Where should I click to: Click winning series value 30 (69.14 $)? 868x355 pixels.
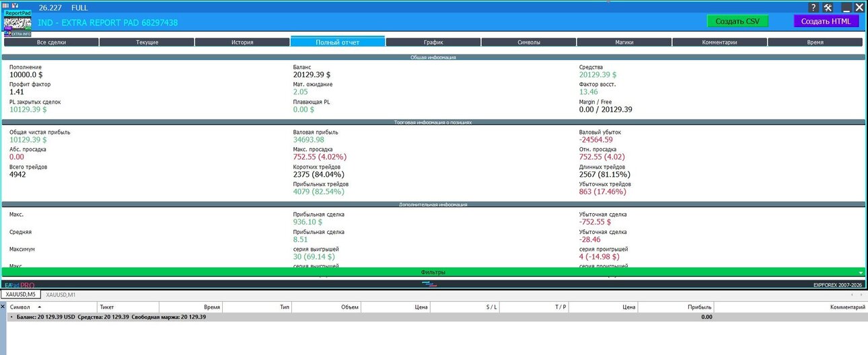314,257
